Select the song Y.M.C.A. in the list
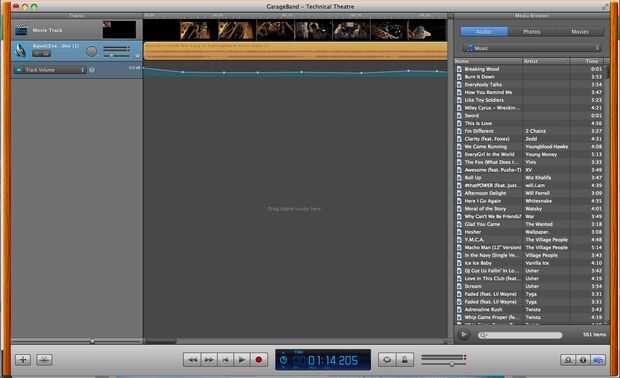The width and height of the screenshot is (620, 378). pos(530,240)
